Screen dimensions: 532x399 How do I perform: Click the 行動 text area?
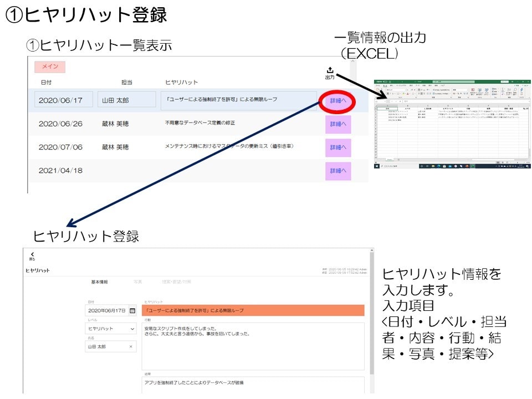253,346
